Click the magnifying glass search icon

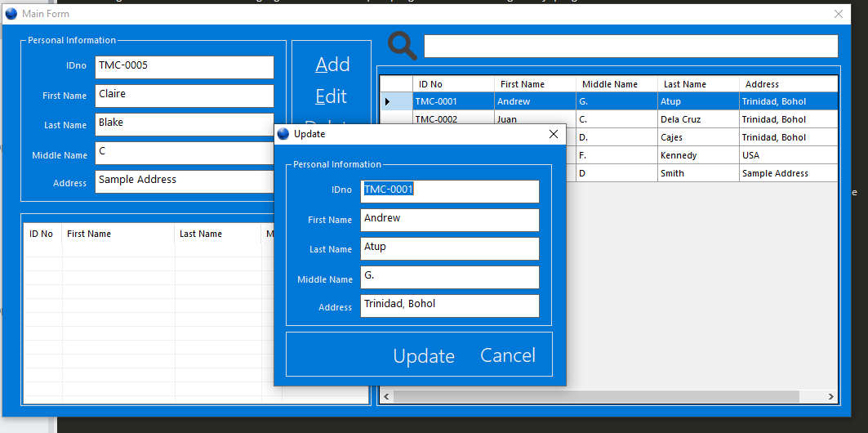pyautogui.click(x=403, y=46)
